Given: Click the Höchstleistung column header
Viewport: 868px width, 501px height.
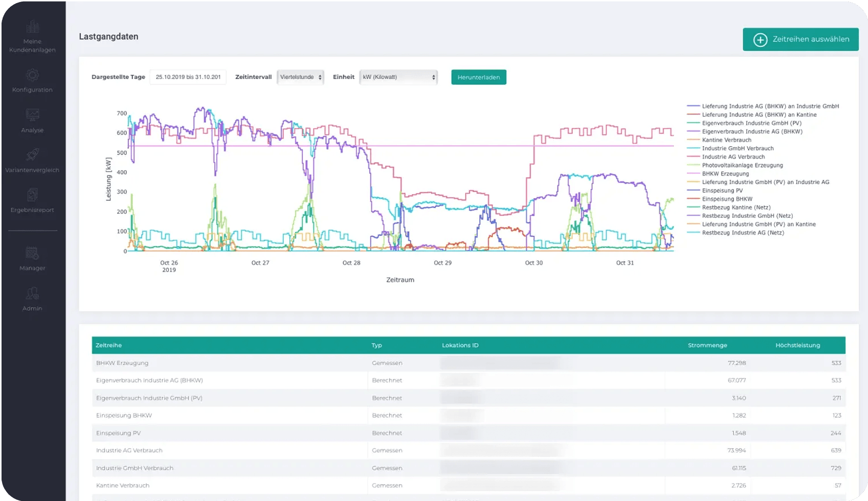Looking at the screenshot, I should (797, 346).
